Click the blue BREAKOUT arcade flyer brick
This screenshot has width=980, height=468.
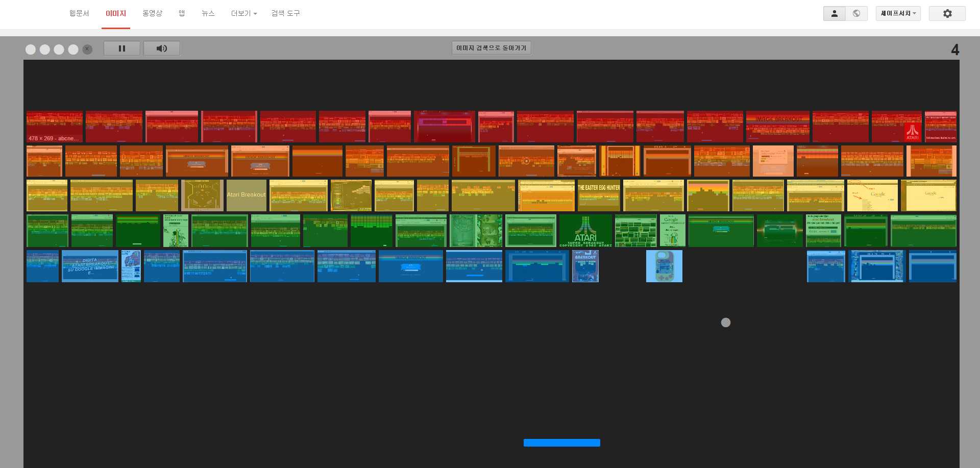tap(585, 266)
